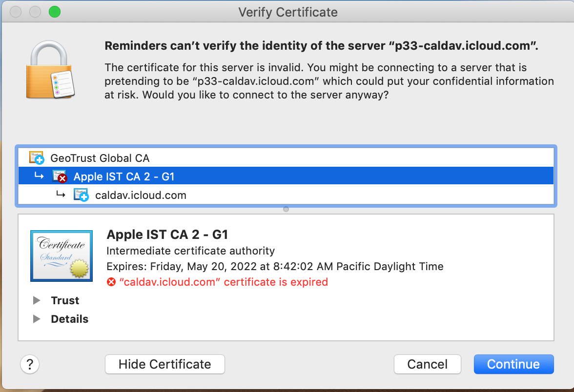Click the caldav.icloud.com certificate icon
Screen dimensions: 574x392
click(x=81, y=195)
